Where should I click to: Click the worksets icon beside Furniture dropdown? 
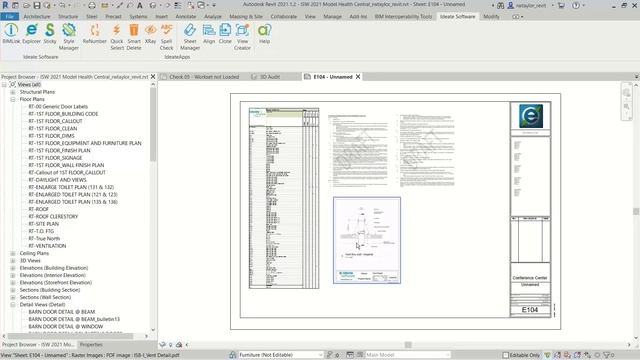coord(233,355)
